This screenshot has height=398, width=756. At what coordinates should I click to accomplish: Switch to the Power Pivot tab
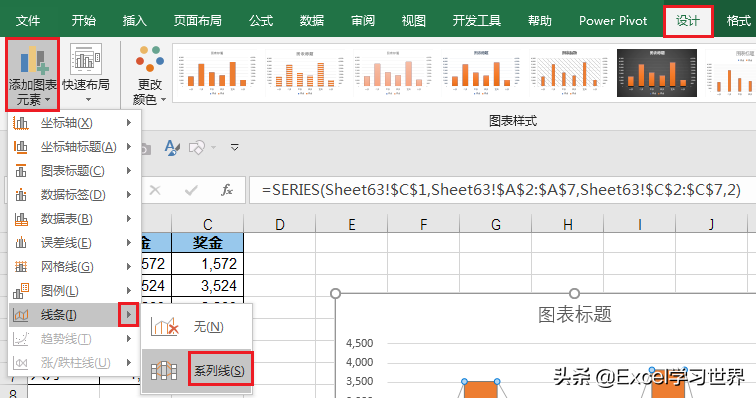coord(613,21)
